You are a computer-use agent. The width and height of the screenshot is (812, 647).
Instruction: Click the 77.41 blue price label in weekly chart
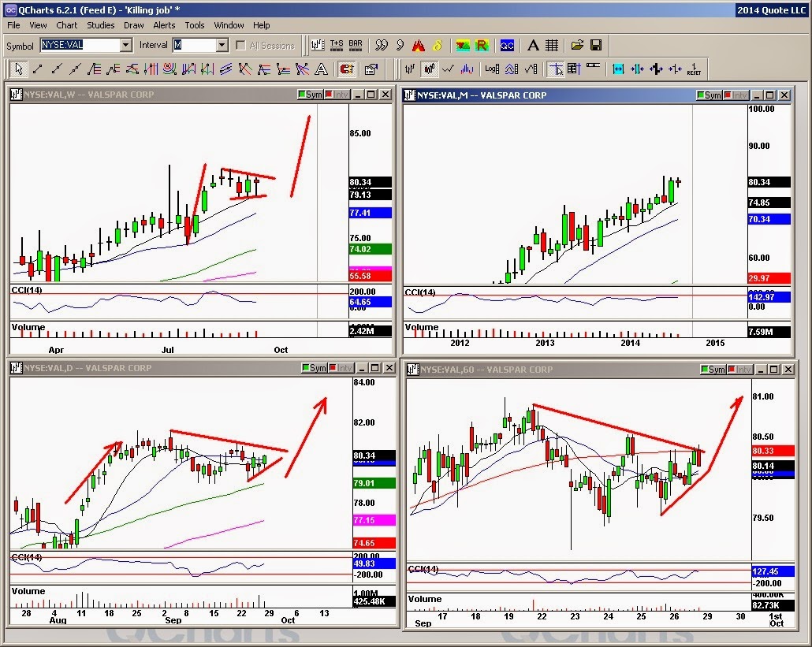371,213
